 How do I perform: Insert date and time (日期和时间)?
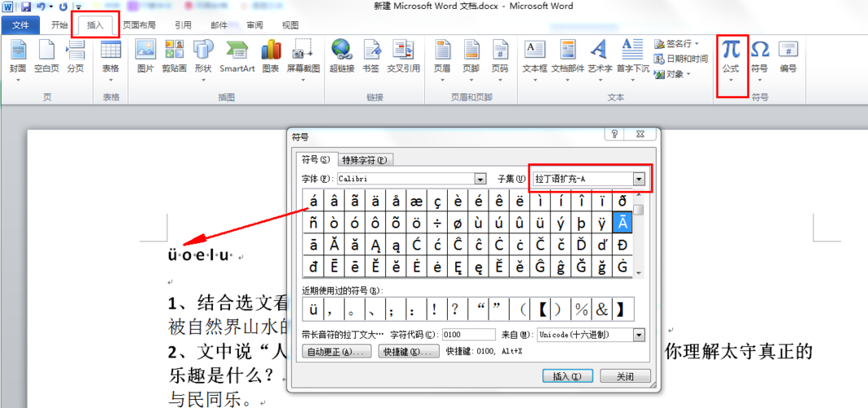[x=681, y=59]
